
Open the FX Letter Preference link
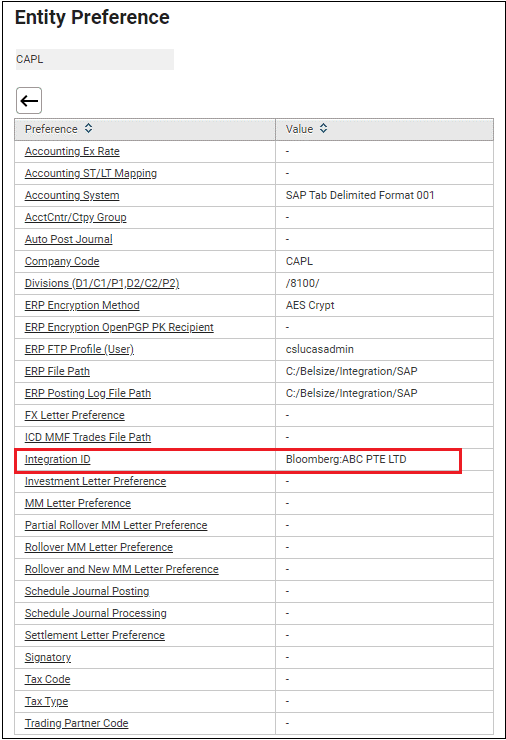[75, 415]
